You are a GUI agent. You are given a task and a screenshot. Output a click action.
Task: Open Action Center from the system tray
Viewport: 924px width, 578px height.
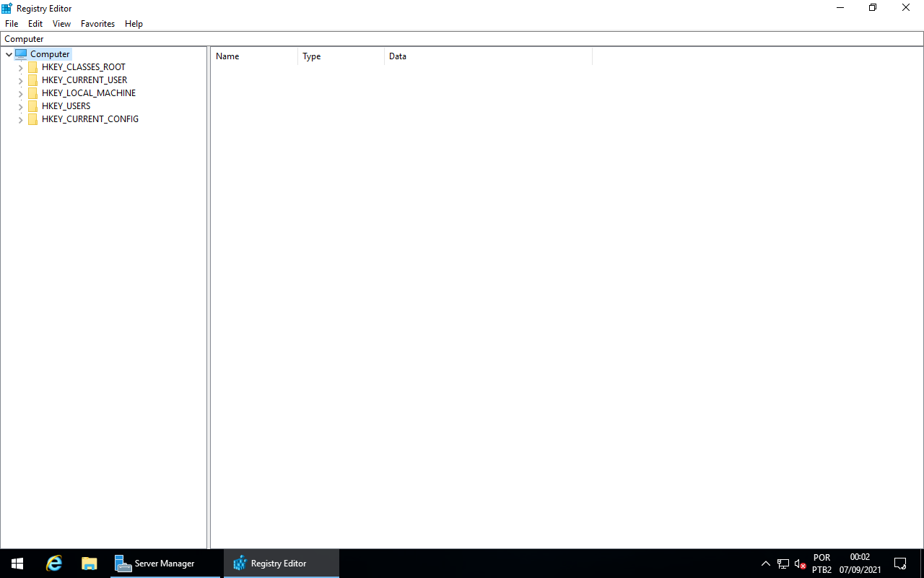(x=899, y=563)
